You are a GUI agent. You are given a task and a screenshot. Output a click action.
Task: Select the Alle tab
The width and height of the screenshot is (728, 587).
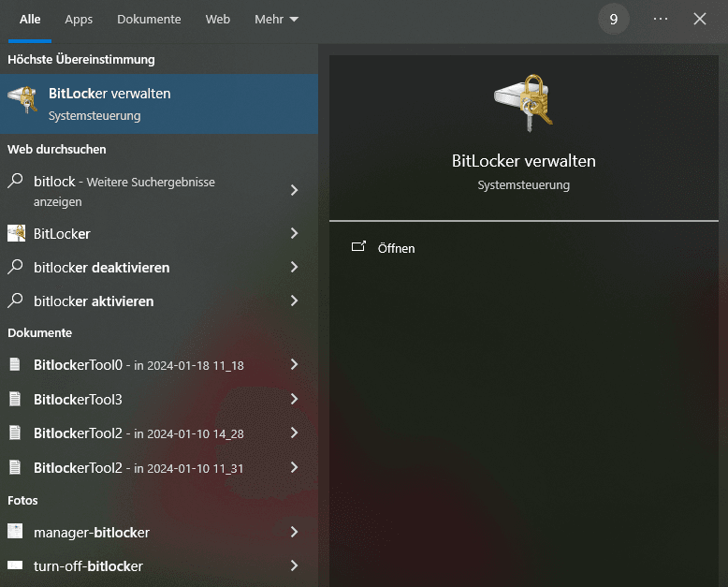point(30,19)
